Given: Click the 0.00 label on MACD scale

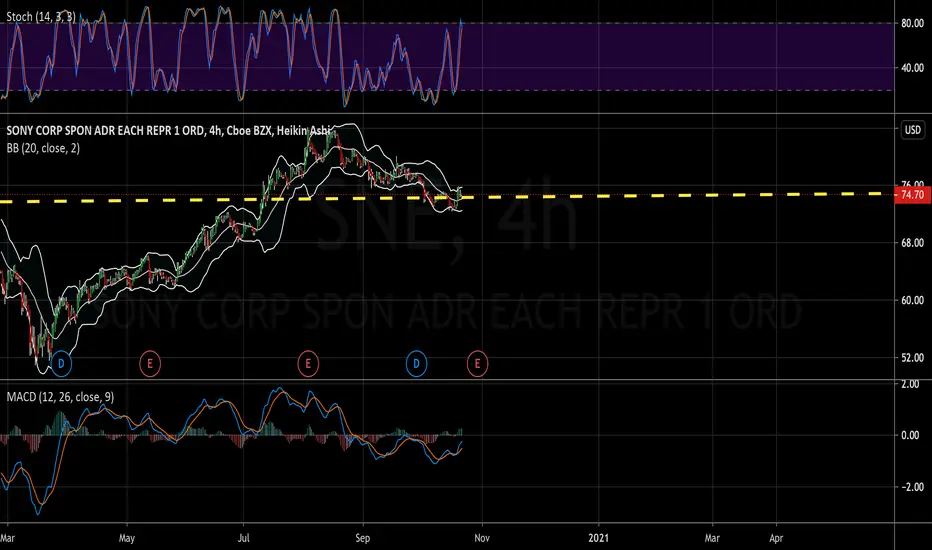Looking at the screenshot, I should [910, 435].
